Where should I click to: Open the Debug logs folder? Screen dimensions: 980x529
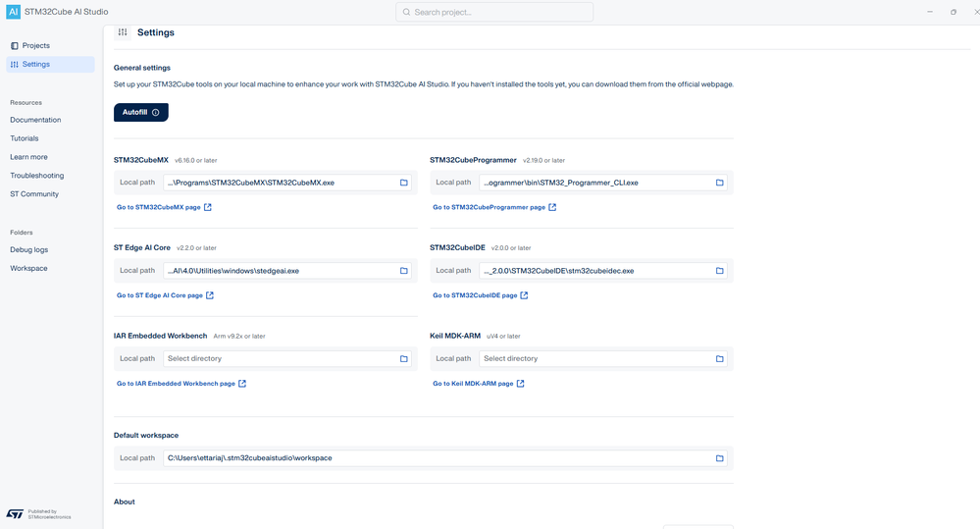[x=28, y=249]
